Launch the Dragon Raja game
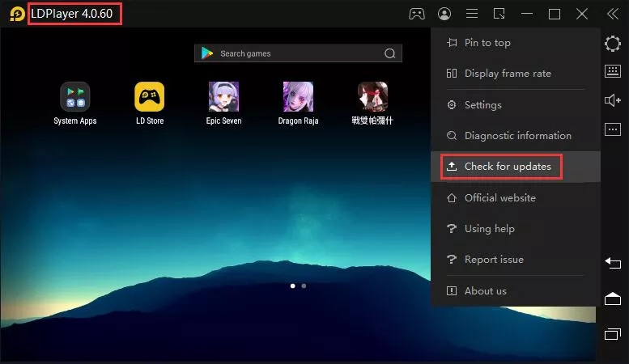 tap(298, 104)
